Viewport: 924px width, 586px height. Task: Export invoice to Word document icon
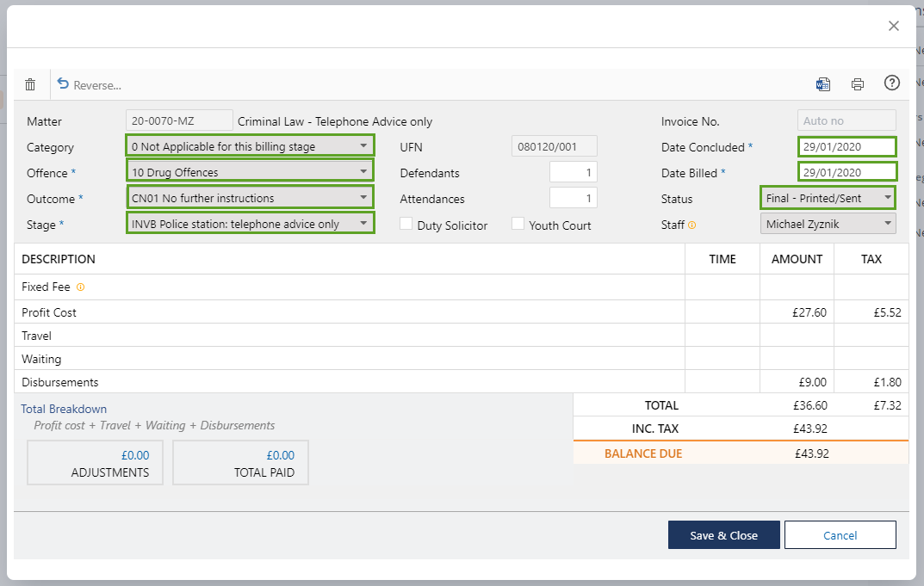pyautogui.click(x=823, y=84)
